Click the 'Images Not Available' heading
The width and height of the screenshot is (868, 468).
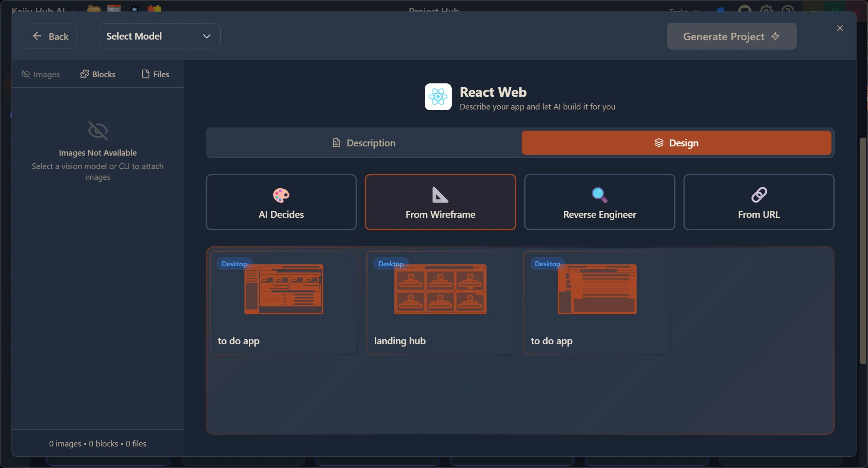(x=98, y=153)
